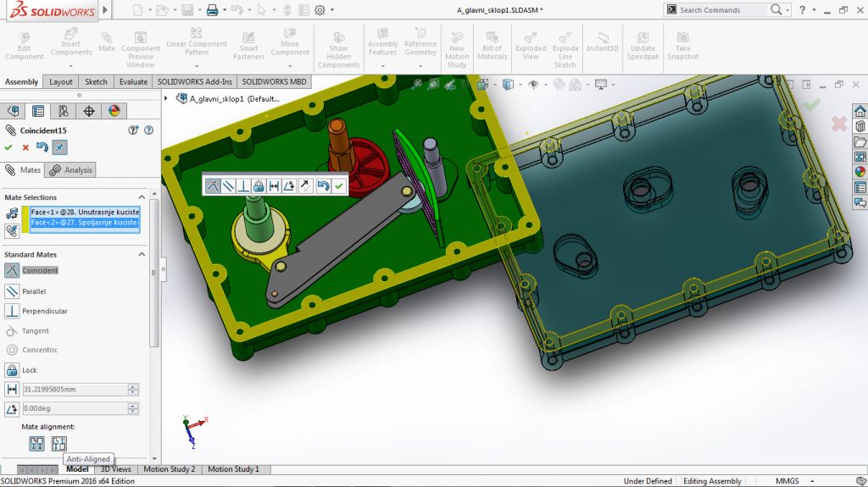Toggle the Distance mate button
The width and height of the screenshot is (868, 487).
pos(12,390)
